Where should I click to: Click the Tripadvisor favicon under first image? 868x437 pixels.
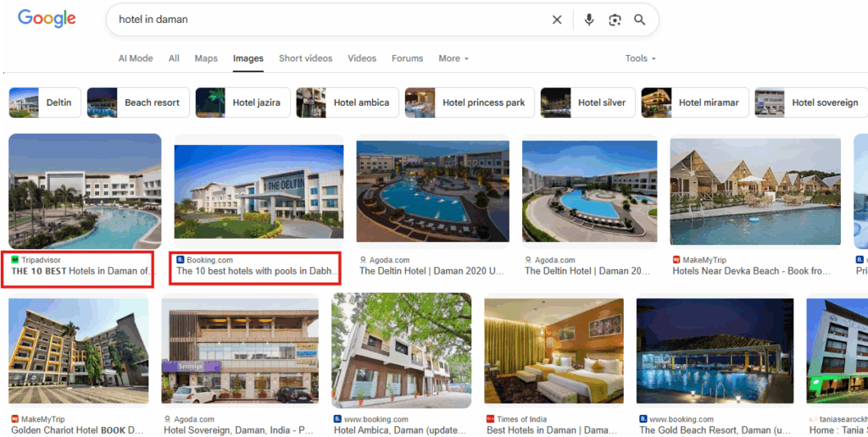tap(15, 260)
